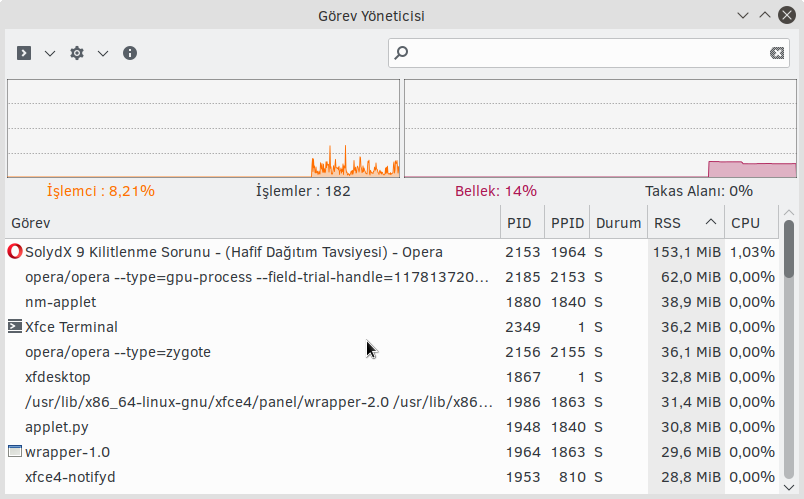Select the Xfce Terminal process
The height and width of the screenshot is (499, 804).
coord(392,327)
